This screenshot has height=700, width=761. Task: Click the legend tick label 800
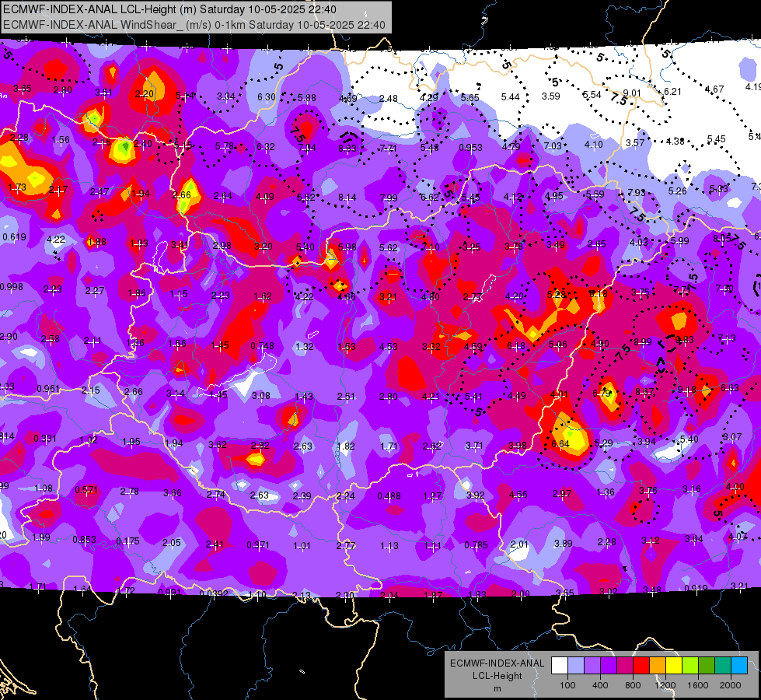(633, 685)
